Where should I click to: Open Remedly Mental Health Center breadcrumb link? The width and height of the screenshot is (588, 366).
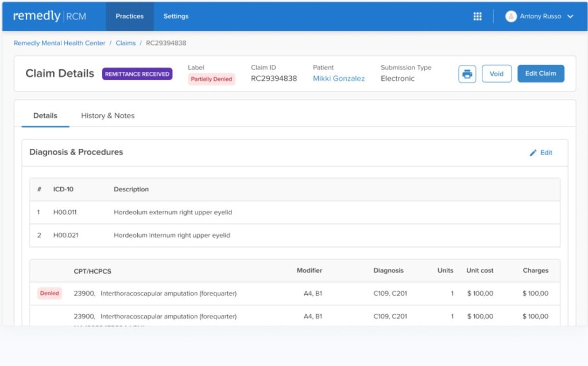pos(59,43)
